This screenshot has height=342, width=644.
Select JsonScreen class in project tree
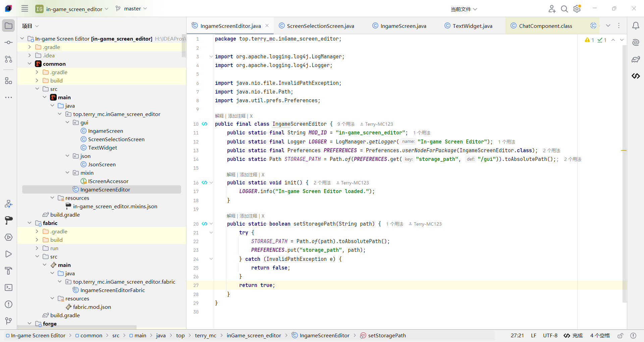102,165
